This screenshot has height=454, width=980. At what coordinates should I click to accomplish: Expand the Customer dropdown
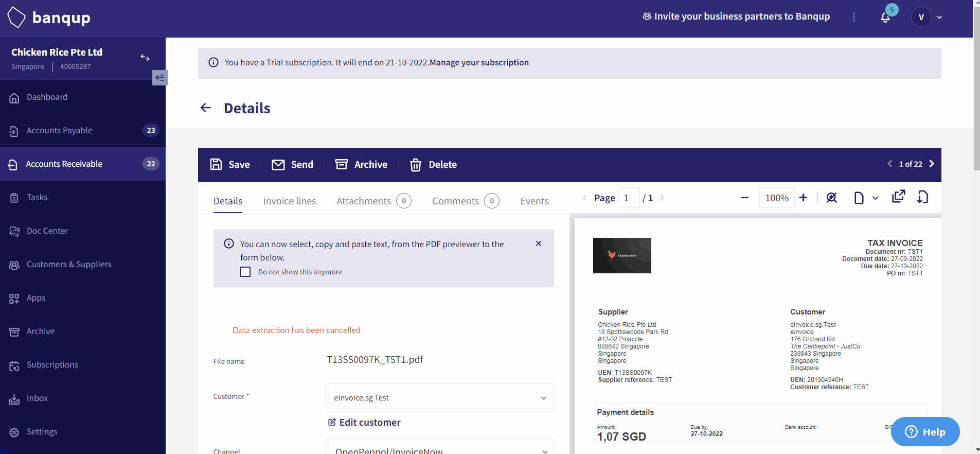tap(544, 398)
